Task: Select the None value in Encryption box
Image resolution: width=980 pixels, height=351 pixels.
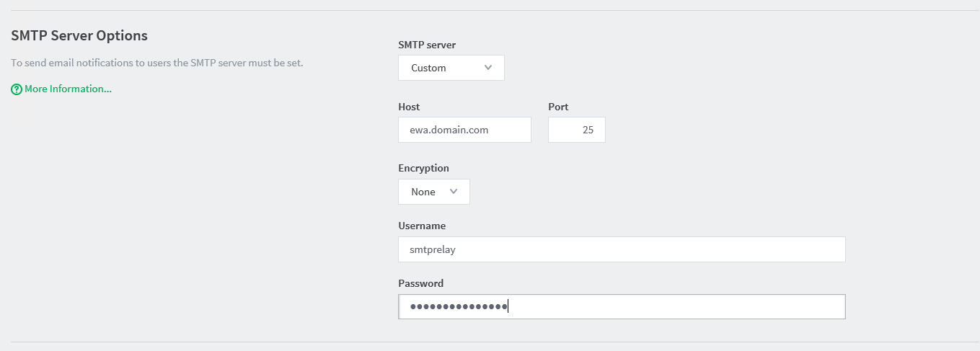Action: pyautogui.click(x=423, y=192)
